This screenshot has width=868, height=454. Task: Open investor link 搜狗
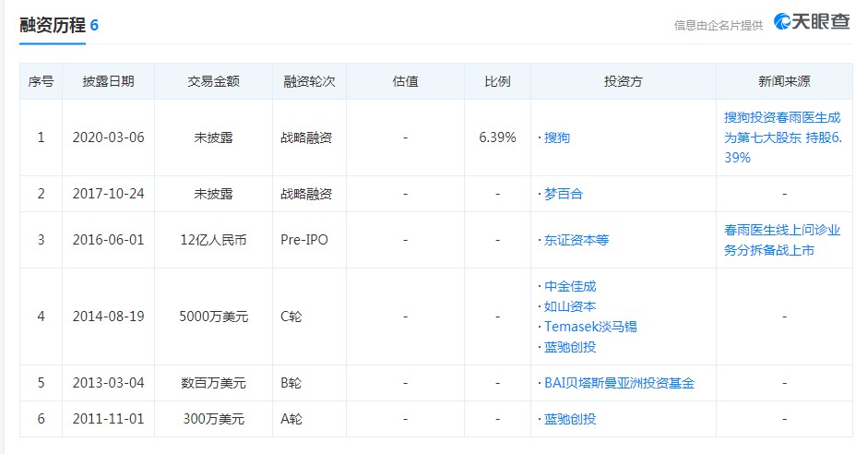[556, 137]
